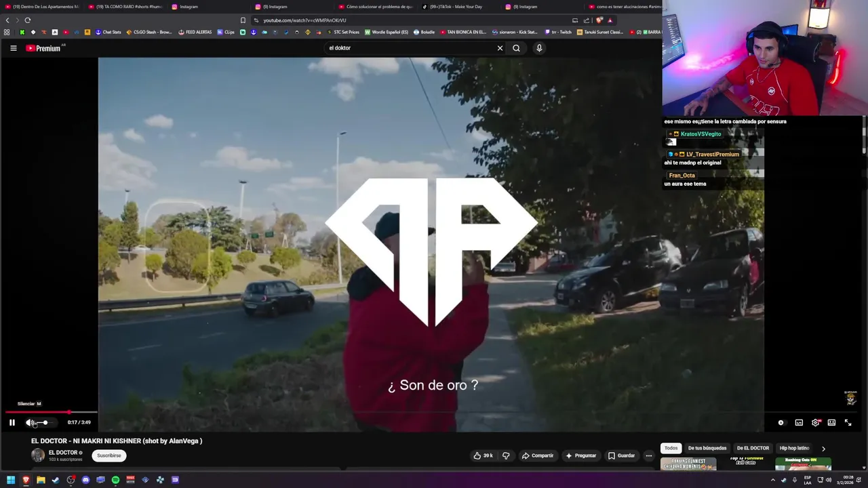Screen dimensions: 868x488
Task: Dislike the video with thumbs down
Action: point(506,455)
